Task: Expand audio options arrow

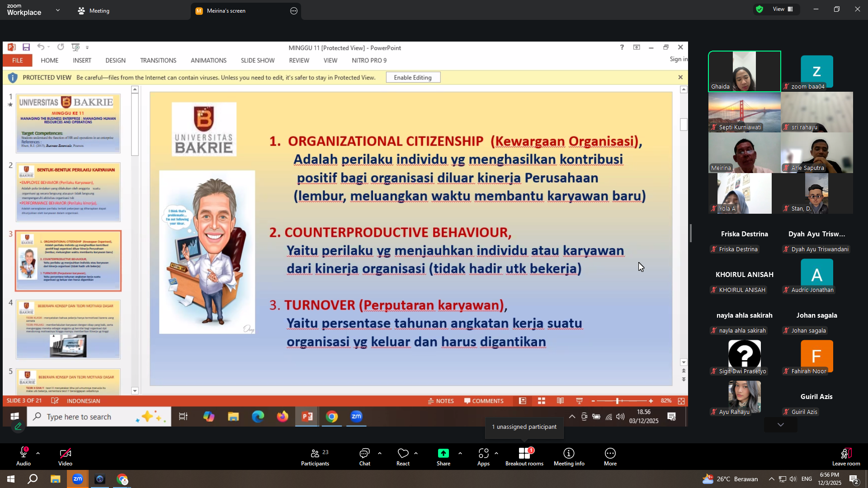Action: coord(38,453)
